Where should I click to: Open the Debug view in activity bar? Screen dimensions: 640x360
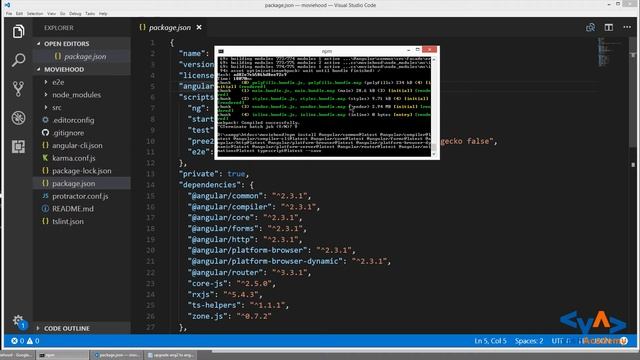coord(18,118)
